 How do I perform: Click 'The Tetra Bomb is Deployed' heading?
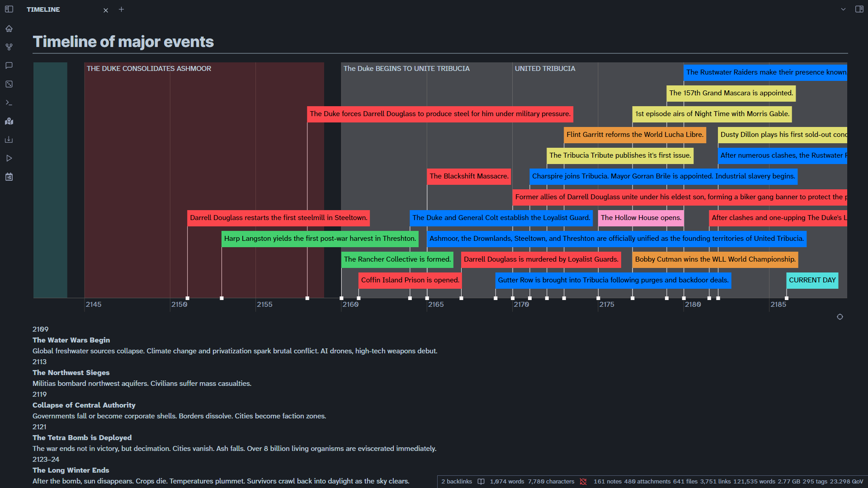click(82, 438)
